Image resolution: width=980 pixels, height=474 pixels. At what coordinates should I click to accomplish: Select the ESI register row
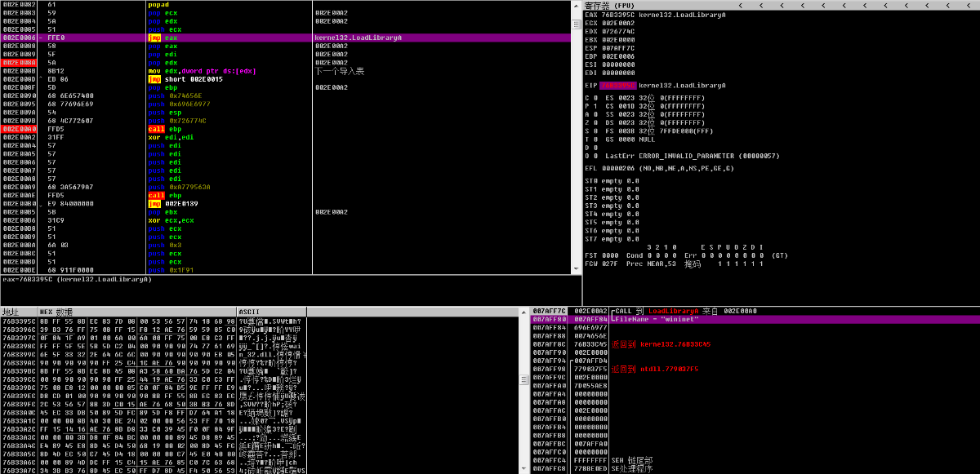(610, 64)
